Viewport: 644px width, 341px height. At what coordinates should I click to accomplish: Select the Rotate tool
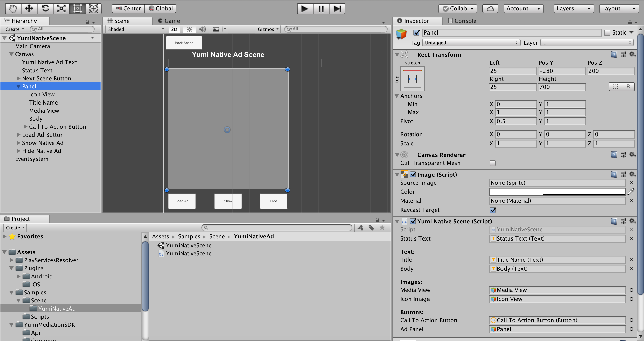45,8
